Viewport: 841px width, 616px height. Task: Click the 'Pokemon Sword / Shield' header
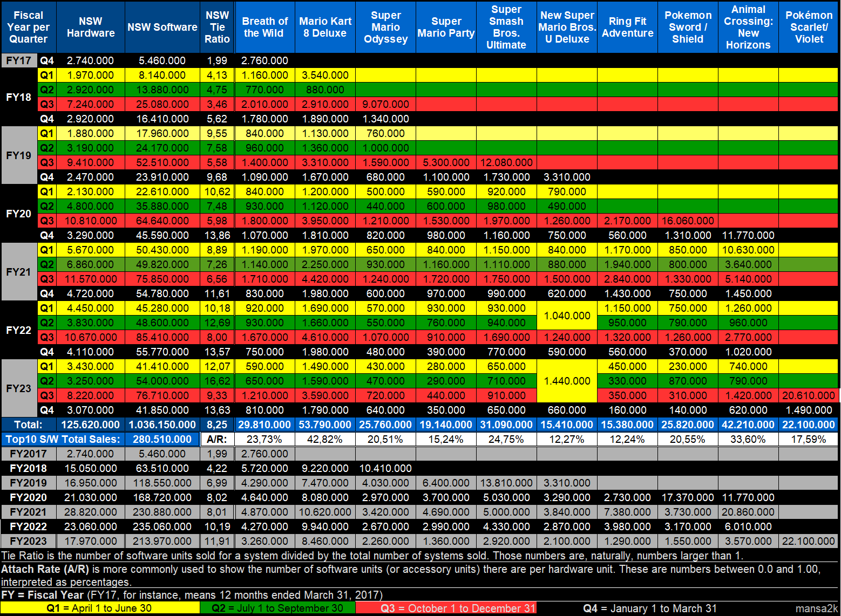tap(688, 27)
